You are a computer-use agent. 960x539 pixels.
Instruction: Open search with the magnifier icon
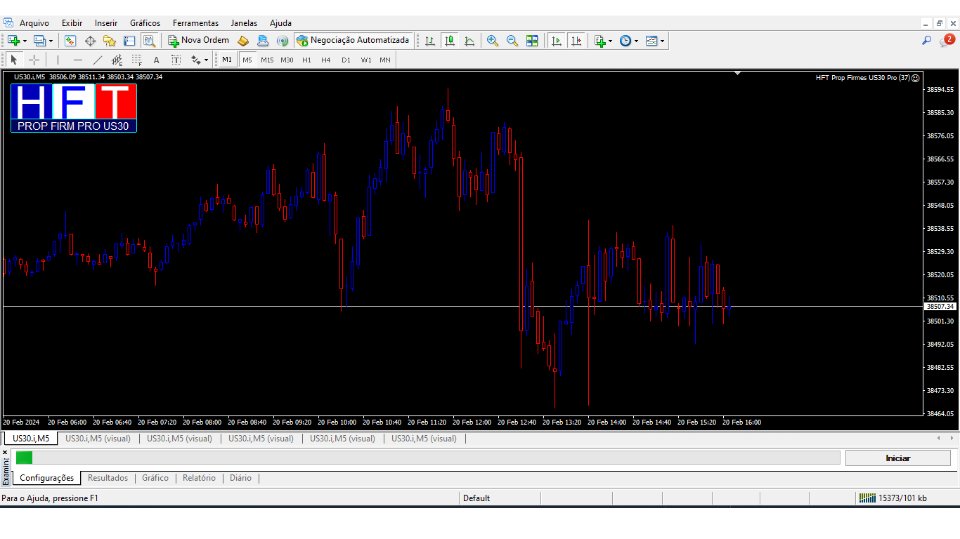point(926,41)
